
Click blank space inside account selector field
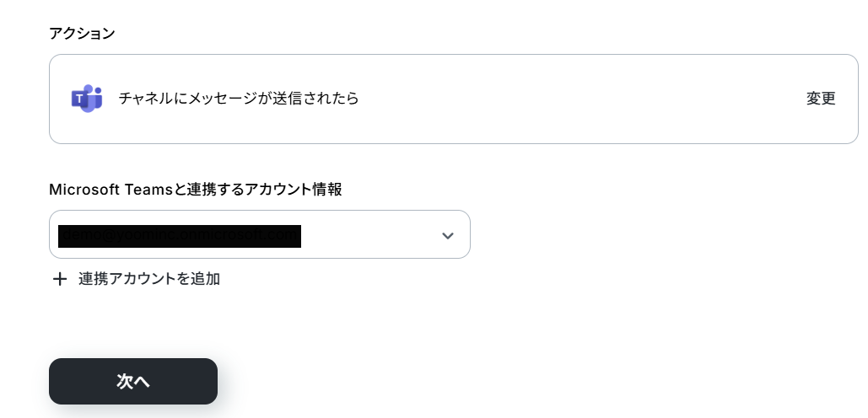[369, 234]
